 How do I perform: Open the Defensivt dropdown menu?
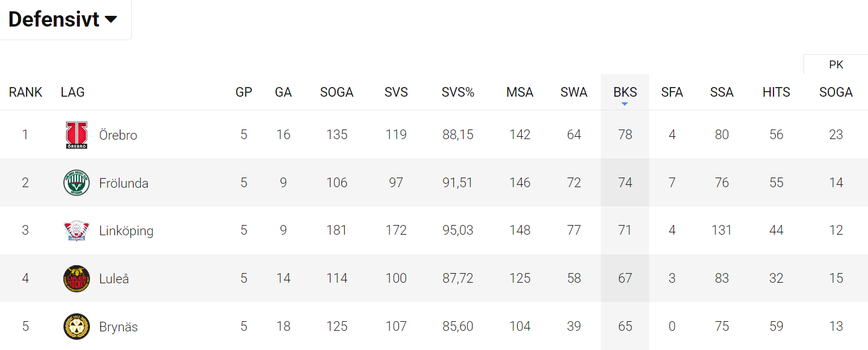tap(63, 19)
